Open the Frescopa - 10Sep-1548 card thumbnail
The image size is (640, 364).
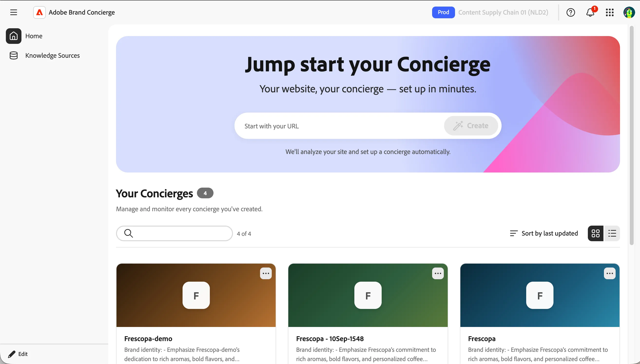point(368,295)
